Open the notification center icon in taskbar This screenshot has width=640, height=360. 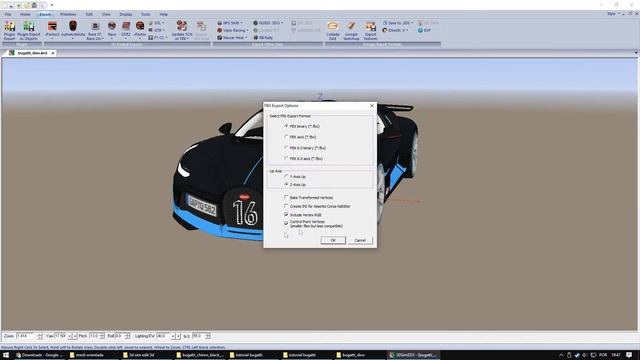(629, 355)
